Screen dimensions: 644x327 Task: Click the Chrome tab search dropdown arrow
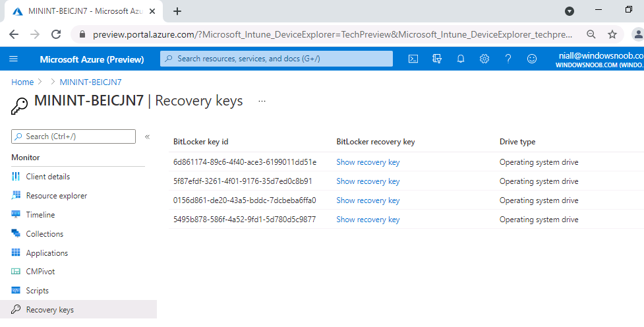[x=570, y=11]
